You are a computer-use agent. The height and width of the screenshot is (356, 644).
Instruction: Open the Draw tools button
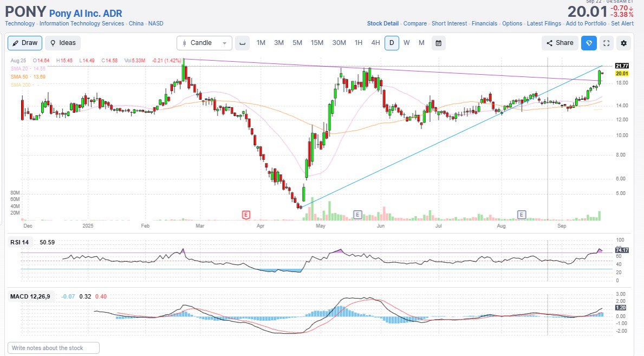(24, 43)
